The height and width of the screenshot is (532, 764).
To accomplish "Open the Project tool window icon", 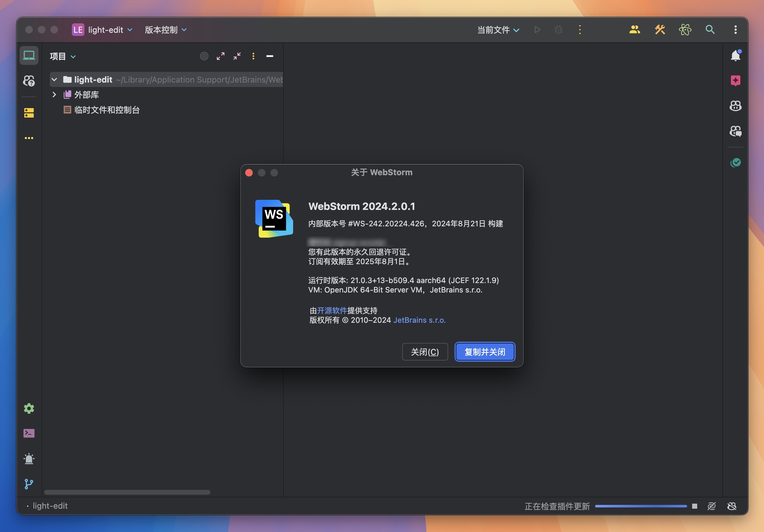I will (29, 55).
